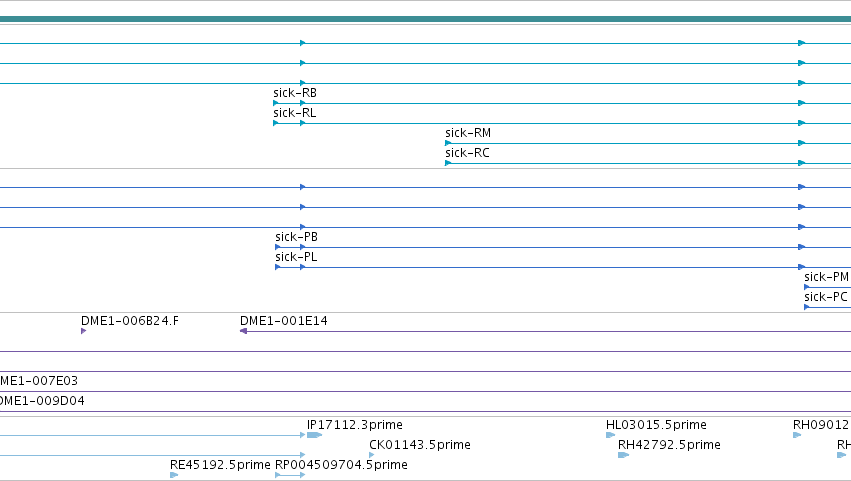
Task: Click the DME1-006B24.F feature label
Action: (130, 321)
